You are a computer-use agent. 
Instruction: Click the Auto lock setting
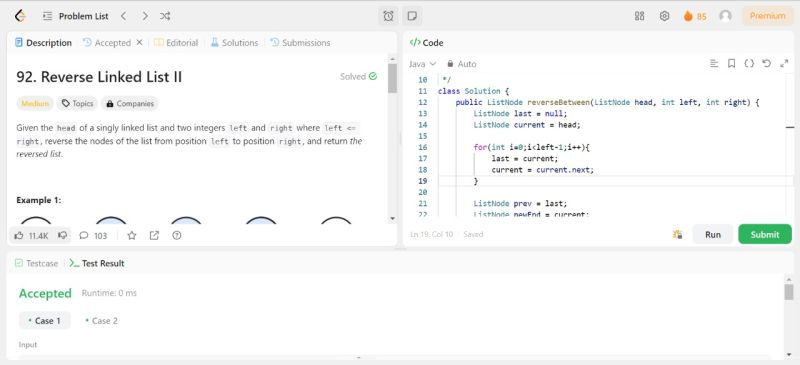(461, 64)
